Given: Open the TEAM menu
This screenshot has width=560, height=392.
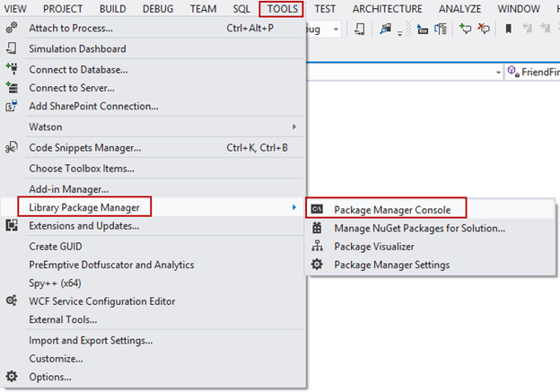Looking at the screenshot, I should (203, 9).
